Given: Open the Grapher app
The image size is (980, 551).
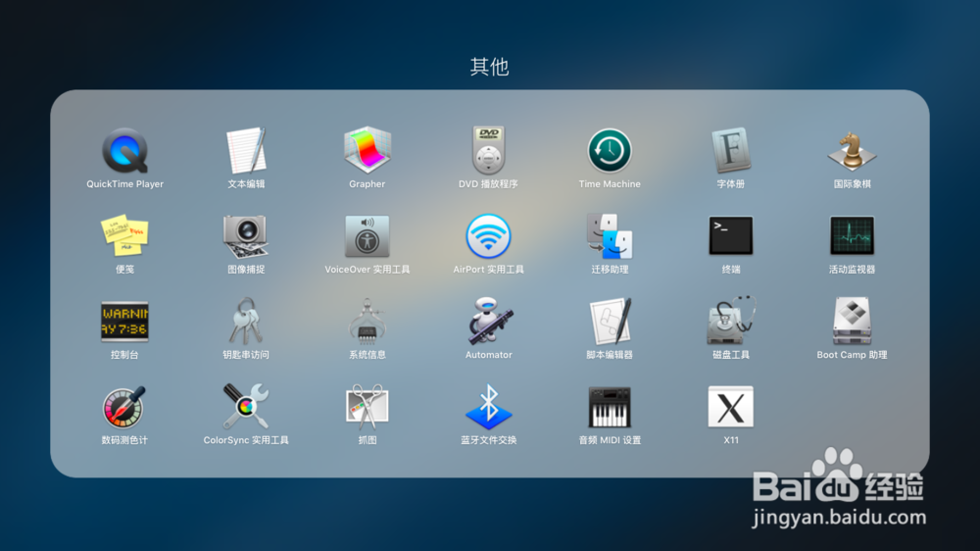Looking at the screenshot, I should [x=367, y=151].
